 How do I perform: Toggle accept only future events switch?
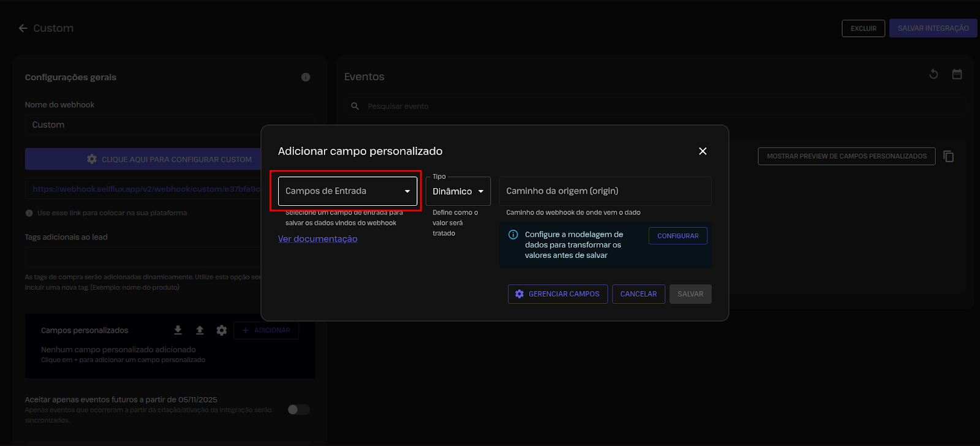click(x=299, y=409)
